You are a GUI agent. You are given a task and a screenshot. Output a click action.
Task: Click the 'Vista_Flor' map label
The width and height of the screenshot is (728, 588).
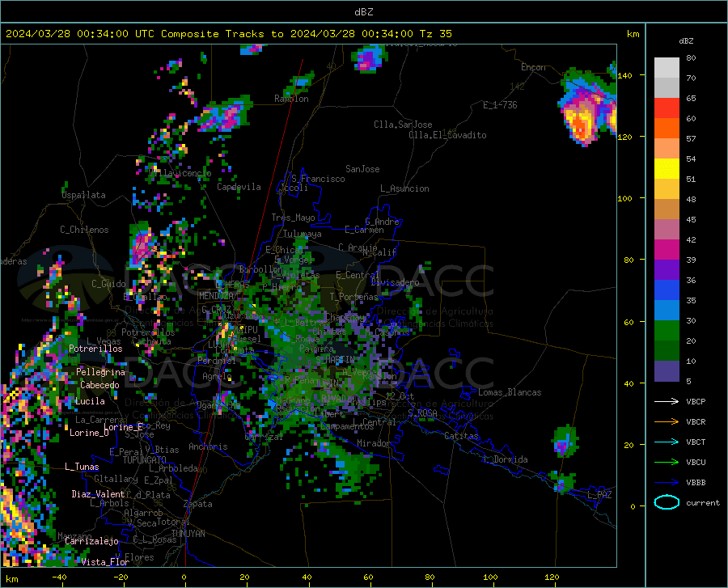[105, 562]
